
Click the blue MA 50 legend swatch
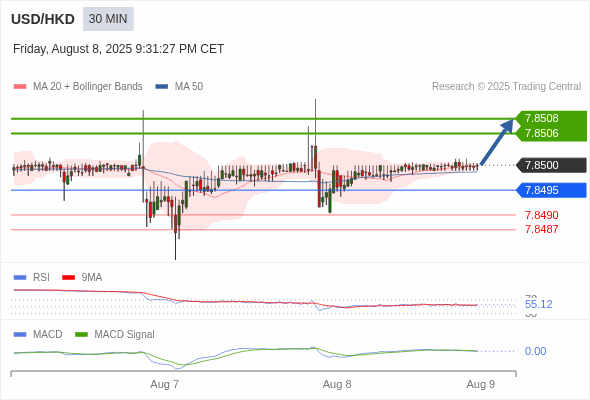click(x=162, y=87)
